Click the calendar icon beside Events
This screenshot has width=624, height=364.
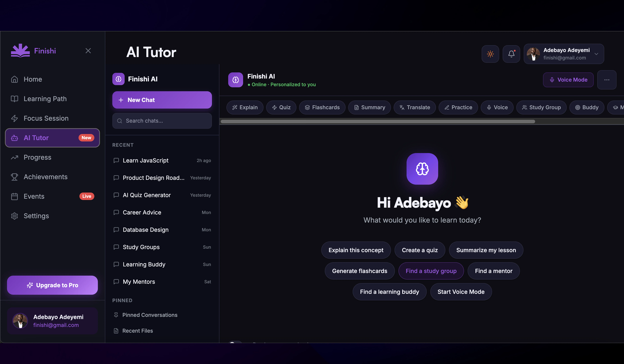click(x=14, y=196)
